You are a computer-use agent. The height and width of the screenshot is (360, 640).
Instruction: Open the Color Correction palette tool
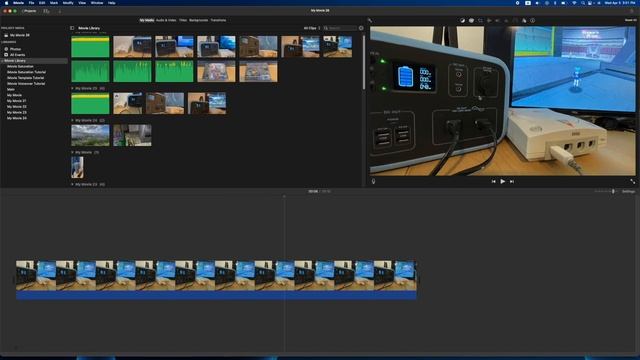(471, 20)
